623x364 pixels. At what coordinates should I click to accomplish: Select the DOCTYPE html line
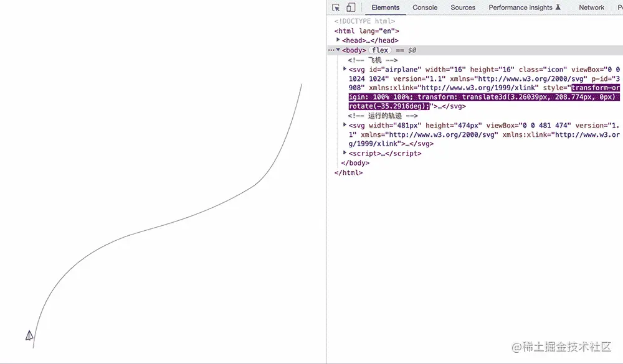pos(364,21)
